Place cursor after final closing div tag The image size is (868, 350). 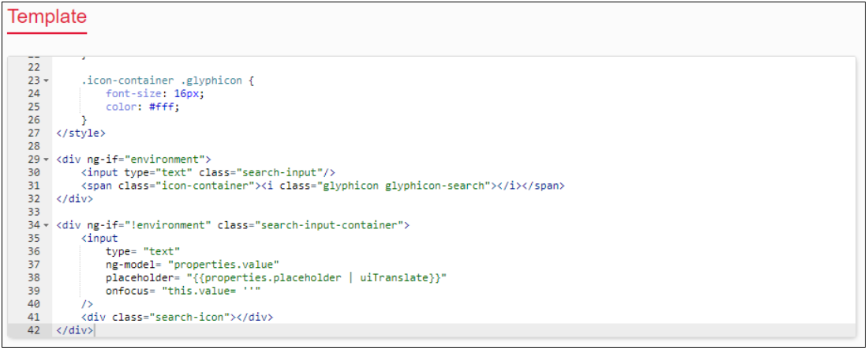click(95, 330)
